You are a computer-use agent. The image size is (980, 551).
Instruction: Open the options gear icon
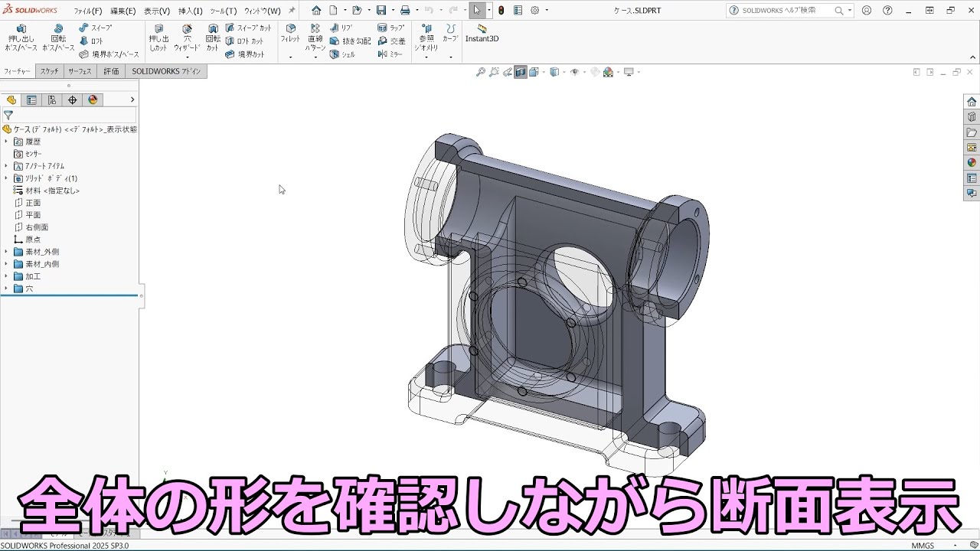[535, 11]
